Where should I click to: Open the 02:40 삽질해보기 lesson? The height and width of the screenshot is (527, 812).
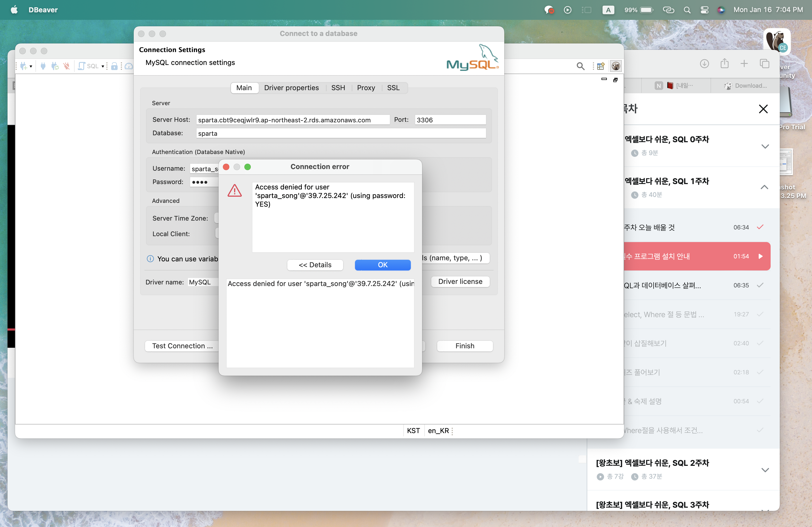pyautogui.click(x=697, y=343)
